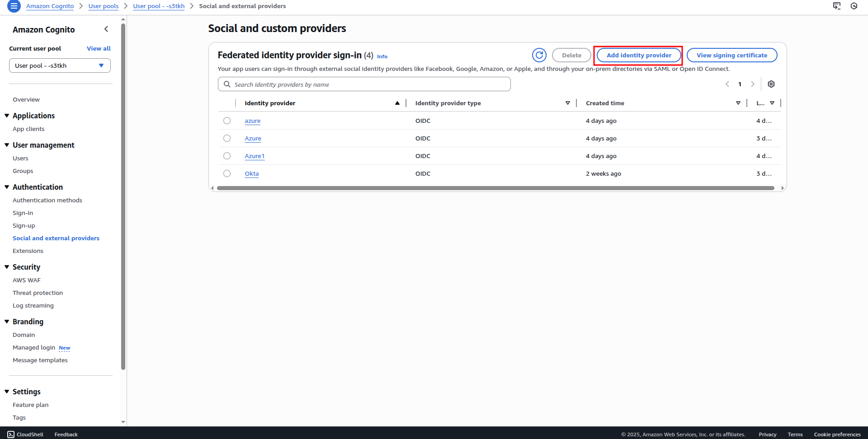Open the current user pool dropdown

click(60, 65)
